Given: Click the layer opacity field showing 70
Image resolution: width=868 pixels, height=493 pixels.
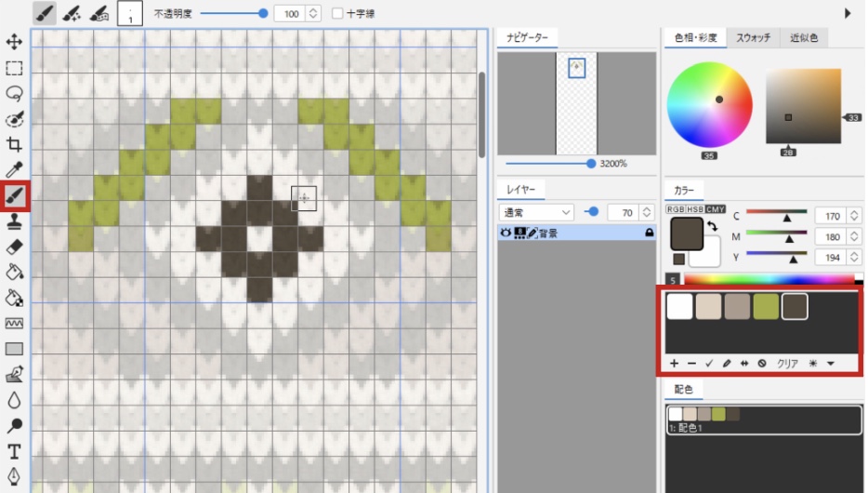Looking at the screenshot, I should tap(624, 212).
